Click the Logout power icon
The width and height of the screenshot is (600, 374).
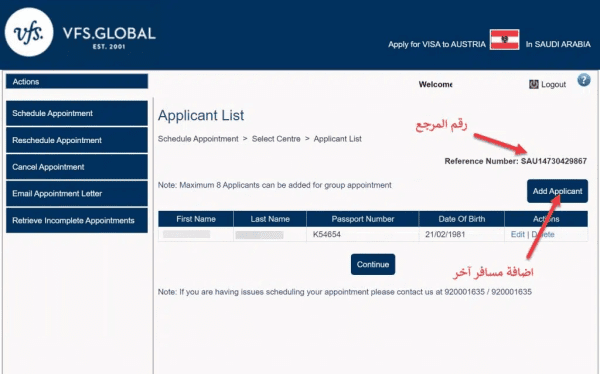pos(533,84)
